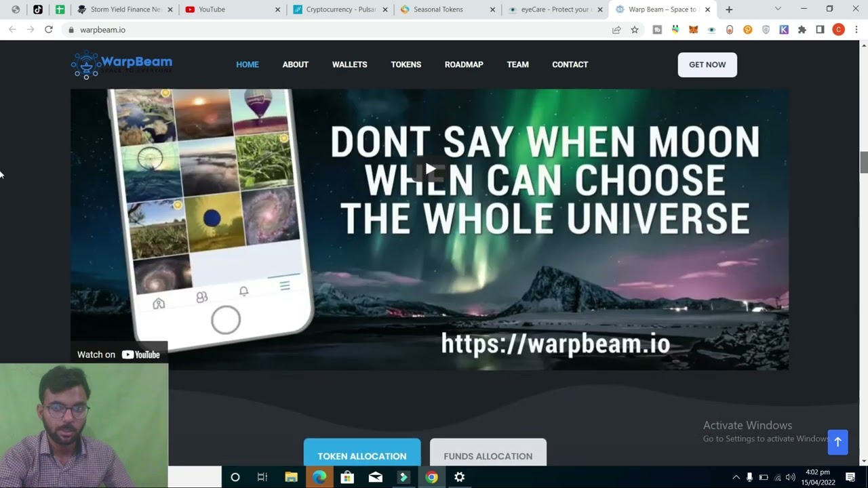Open the green arrow app in taskbar
The height and width of the screenshot is (488, 868).
pyautogui.click(x=403, y=477)
